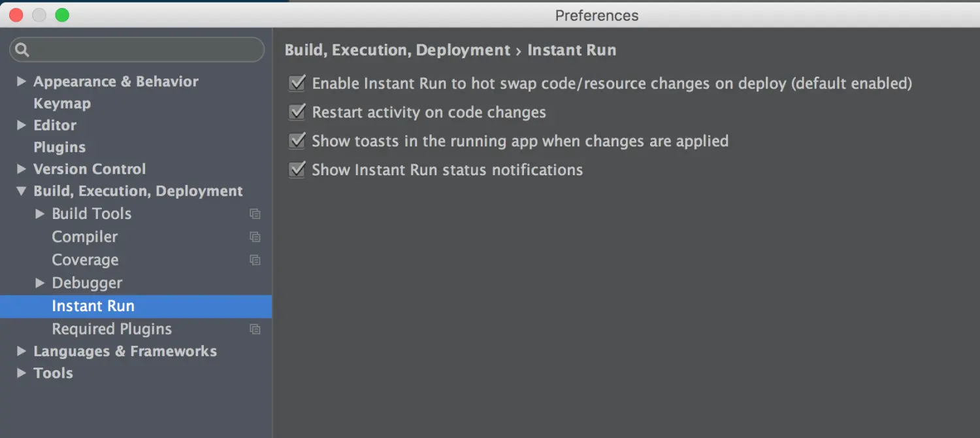Close the Preferences window red button
The height and width of the screenshot is (438, 980).
coord(16,14)
